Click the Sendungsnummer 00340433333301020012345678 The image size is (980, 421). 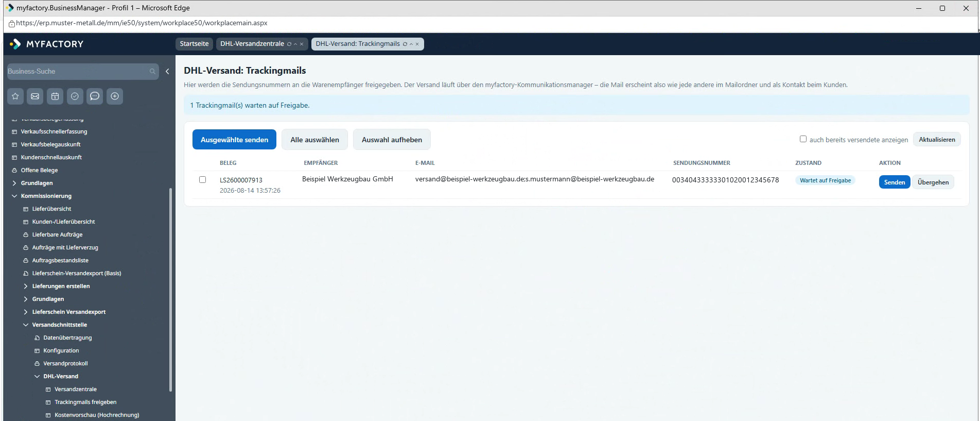pos(725,180)
